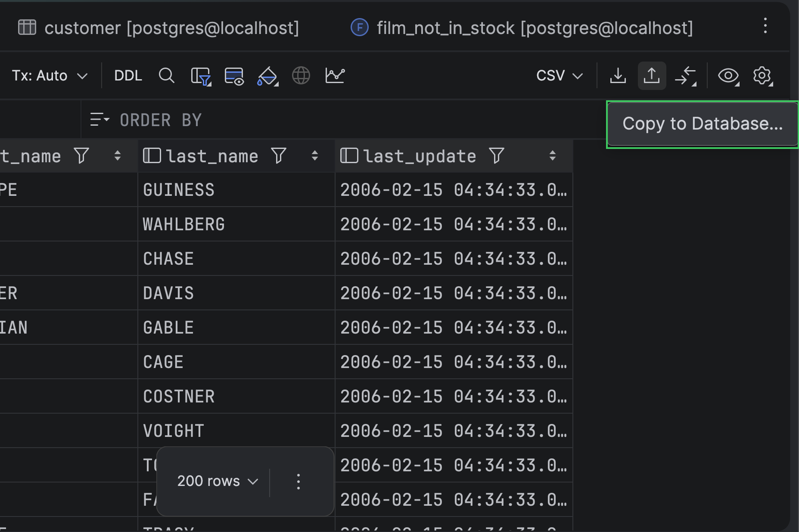Open the tab options kebab menu

765,26
